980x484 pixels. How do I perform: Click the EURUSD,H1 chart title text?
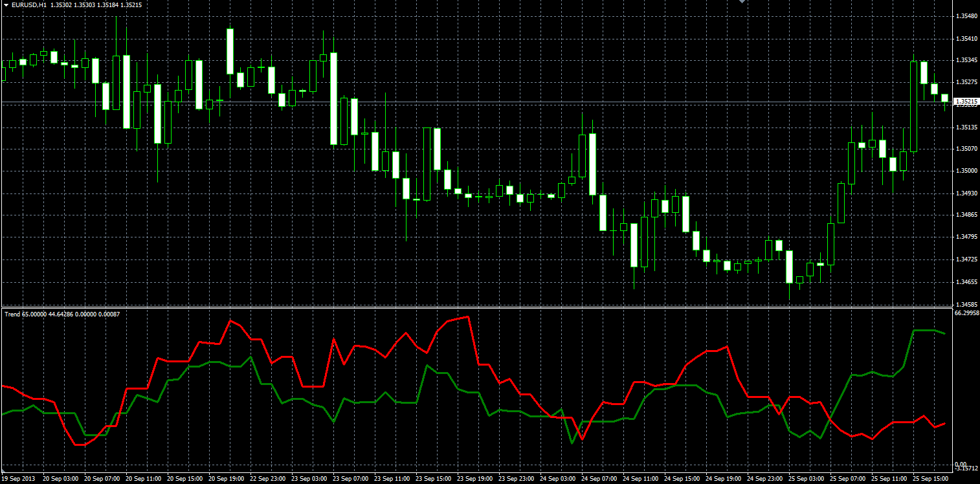28,5
